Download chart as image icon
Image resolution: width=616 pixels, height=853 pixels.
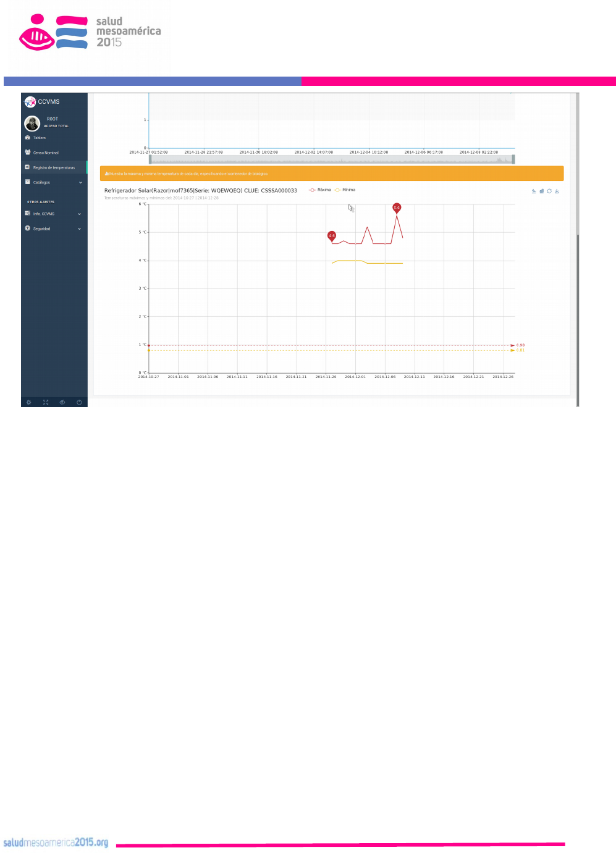pos(557,191)
